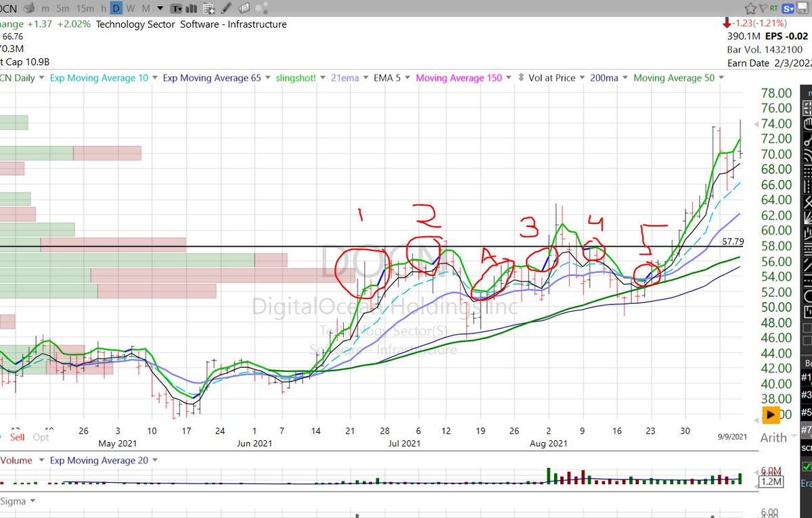Click the RT real-time indicator

pyautogui.click(x=773, y=8)
